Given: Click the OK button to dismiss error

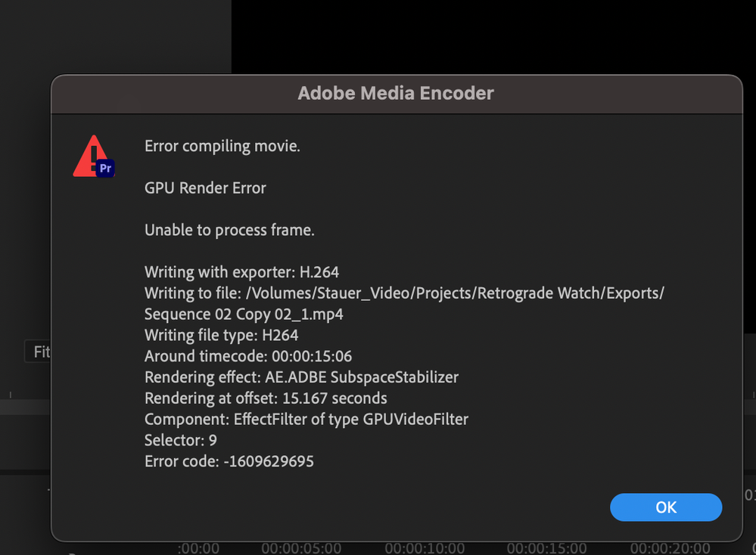Looking at the screenshot, I should 665,507.
